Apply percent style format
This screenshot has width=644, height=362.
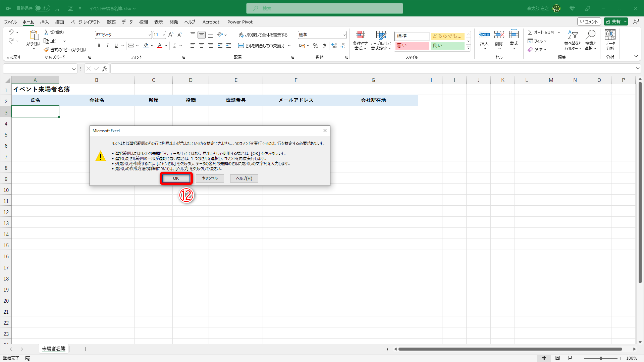tap(316, 46)
